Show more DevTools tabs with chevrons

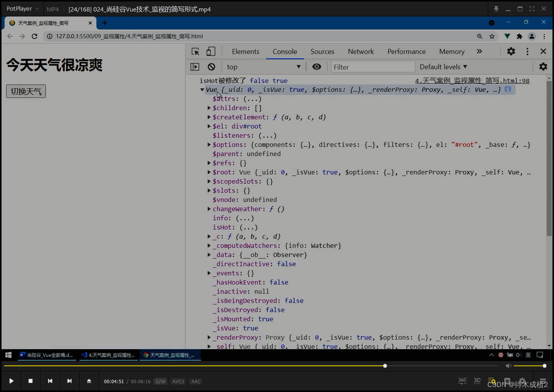[479, 51]
